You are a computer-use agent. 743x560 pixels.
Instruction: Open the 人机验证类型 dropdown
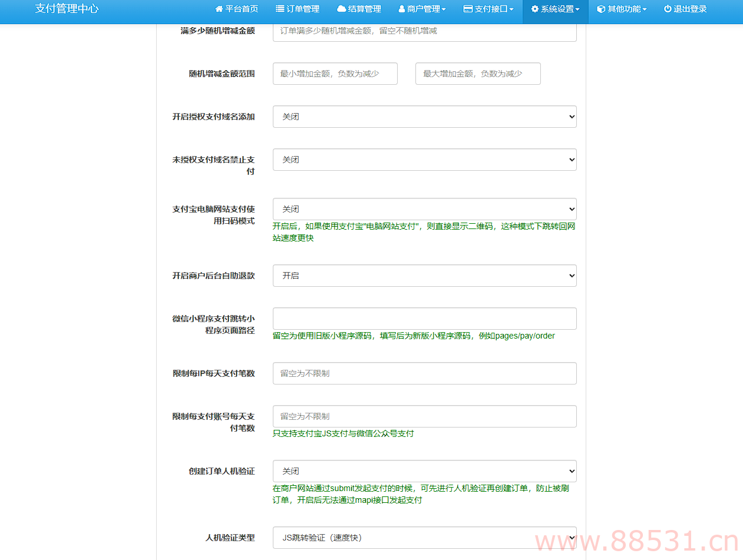pyautogui.click(x=424, y=538)
